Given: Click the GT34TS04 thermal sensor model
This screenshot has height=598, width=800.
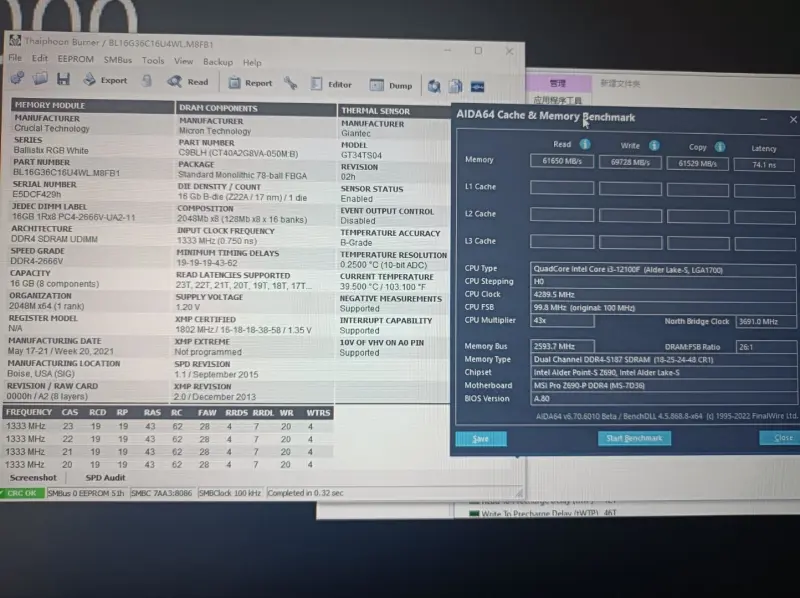Looking at the screenshot, I should tap(361, 155).
